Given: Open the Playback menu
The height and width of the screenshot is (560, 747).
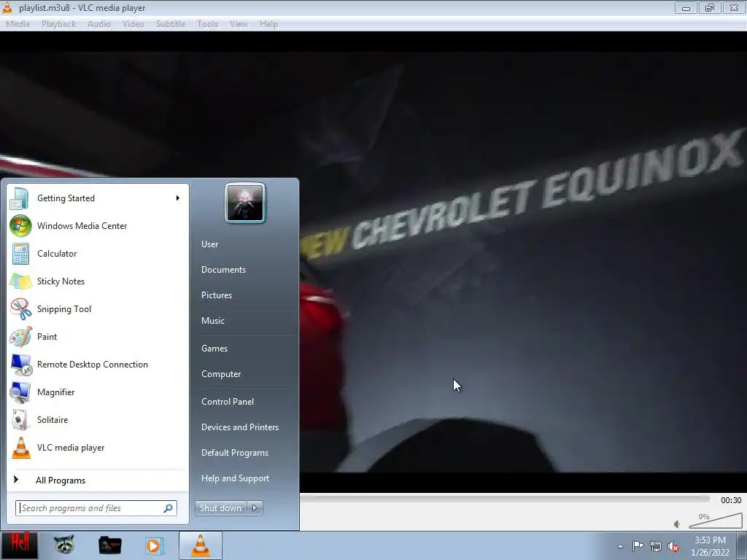Looking at the screenshot, I should coord(58,24).
